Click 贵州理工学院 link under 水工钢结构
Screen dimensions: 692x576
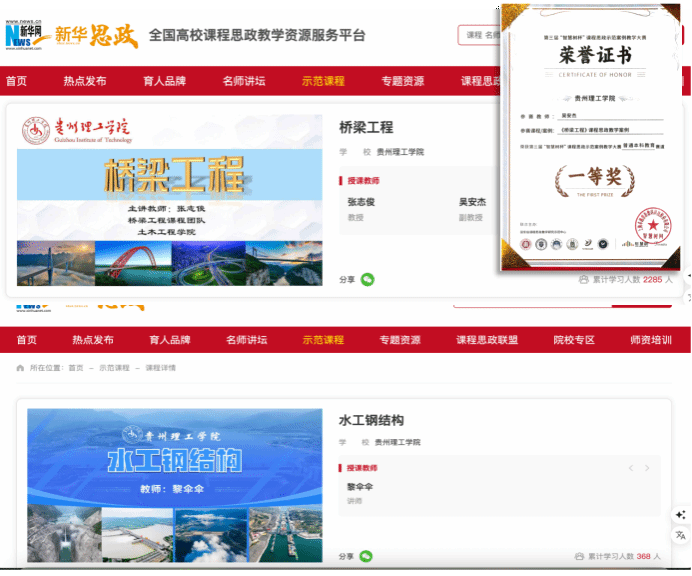(x=398, y=442)
